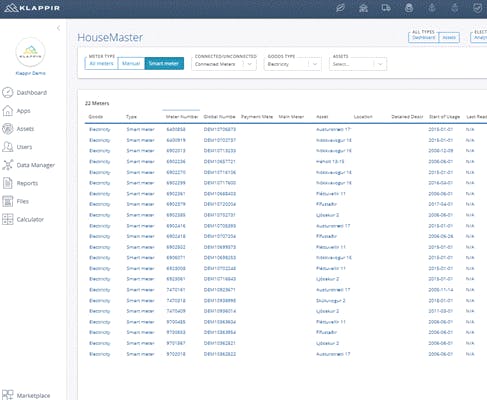Sort by the Payment Meter column header
Image resolution: width=487 pixels, height=400 pixels.
(x=257, y=117)
